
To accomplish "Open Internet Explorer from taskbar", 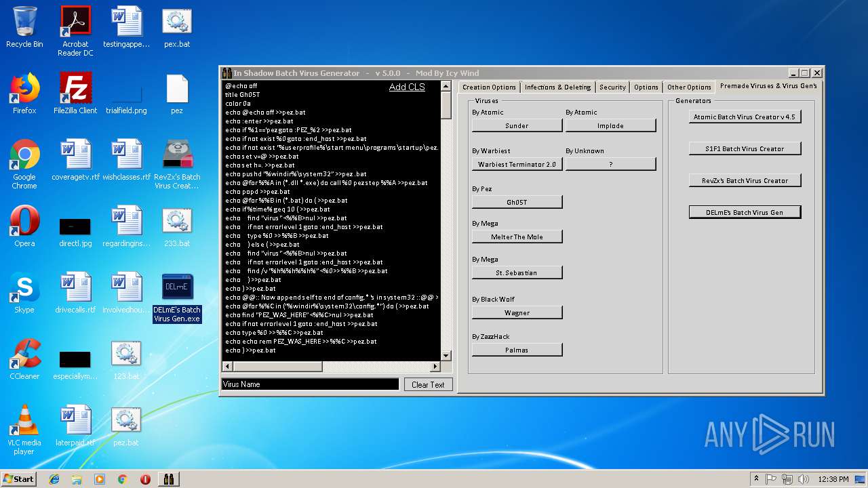I will [54, 479].
